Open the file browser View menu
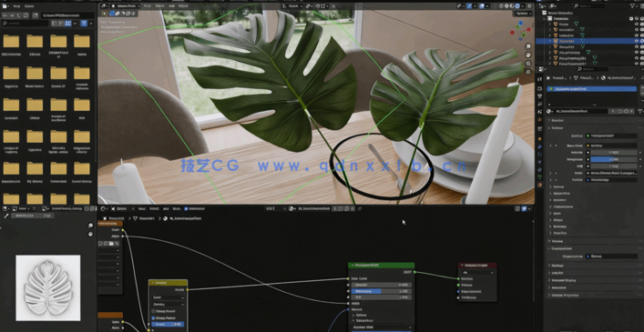 (16, 6)
